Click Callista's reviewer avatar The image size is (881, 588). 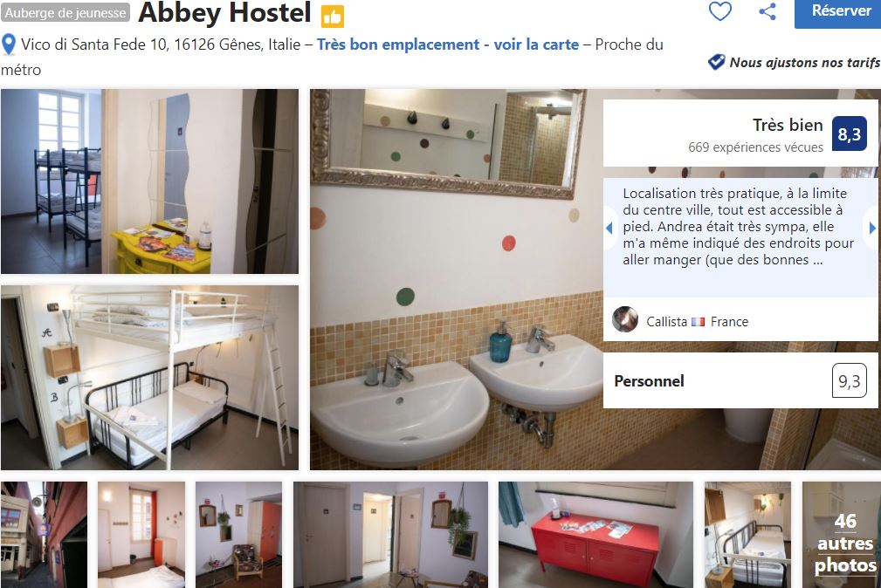click(625, 320)
